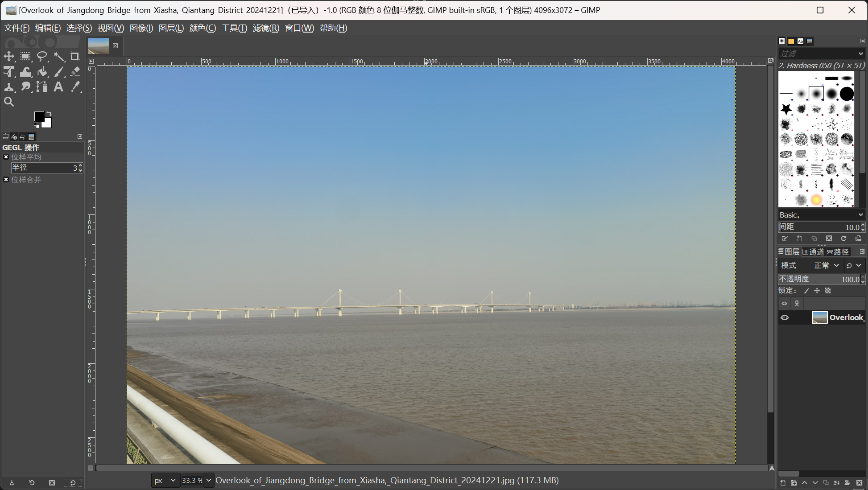The image size is (868, 490).
Task: Open the 滤镜(R) Filters menu
Action: click(x=266, y=28)
